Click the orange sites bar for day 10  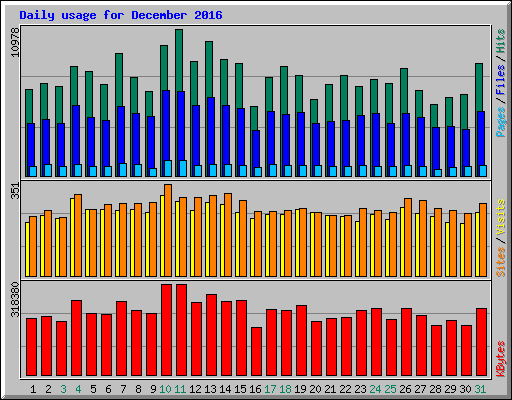pos(168,230)
